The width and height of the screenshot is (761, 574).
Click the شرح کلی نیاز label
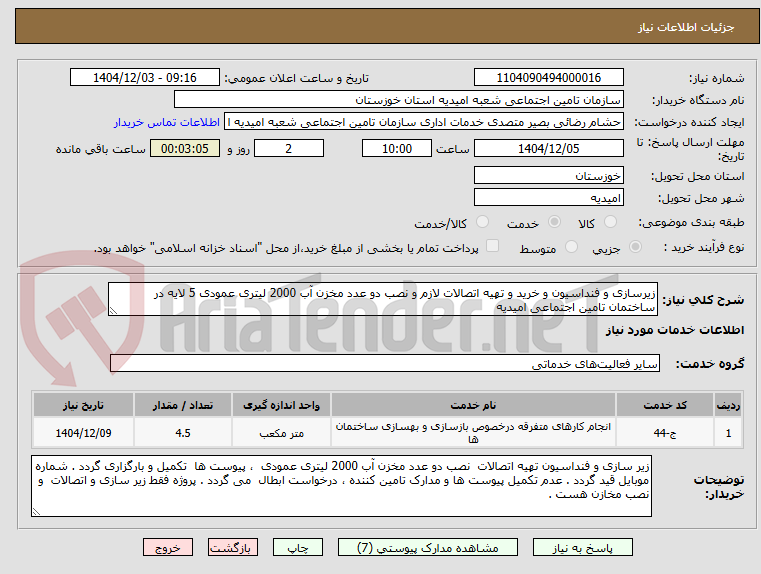(x=703, y=300)
